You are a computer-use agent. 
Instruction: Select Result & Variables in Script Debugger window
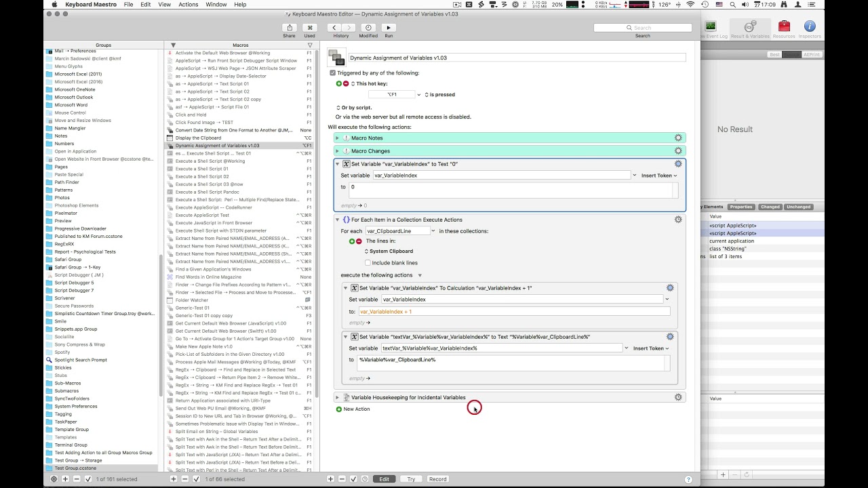[x=749, y=28]
